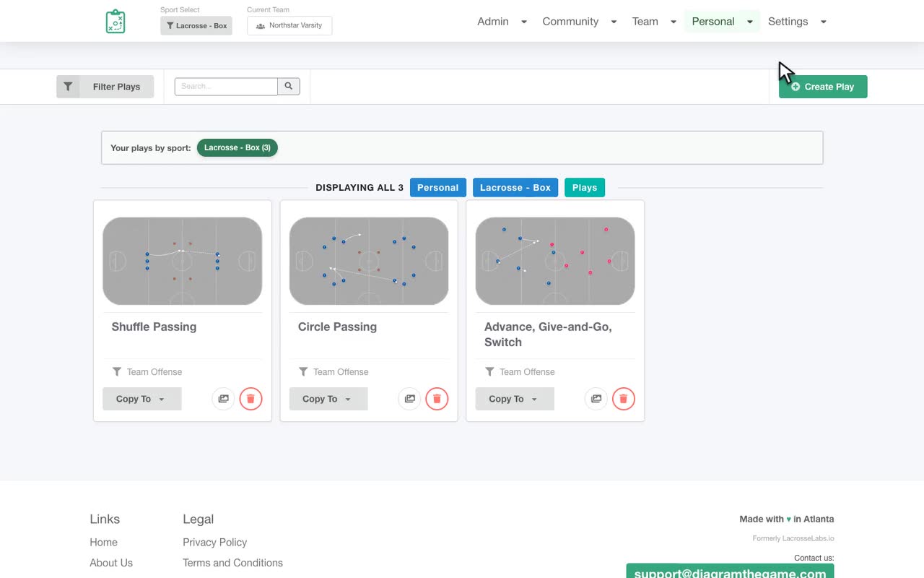Delete the Circle Passing play
The image size is (924, 578).
[437, 399]
